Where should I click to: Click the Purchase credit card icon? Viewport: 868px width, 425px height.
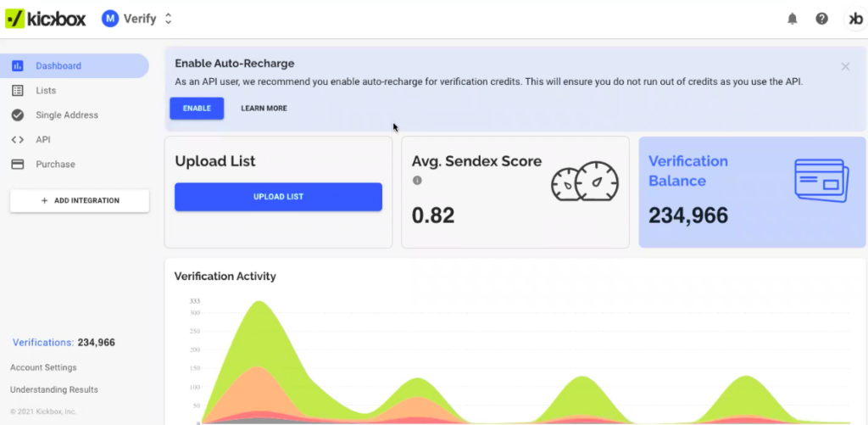[18, 164]
